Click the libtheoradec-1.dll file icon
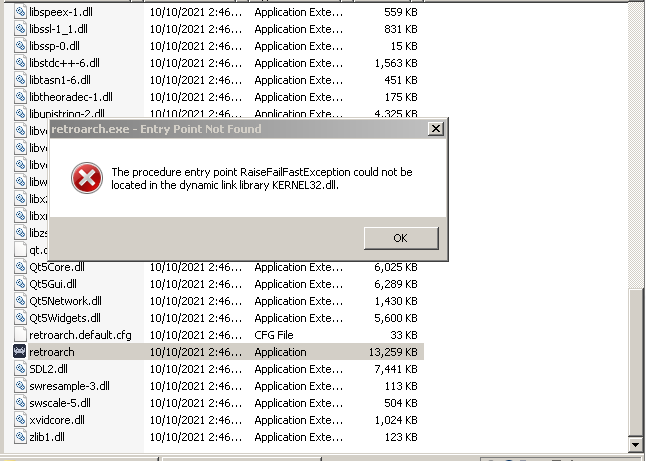Image resolution: width=646 pixels, height=461 pixels. (x=20, y=97)
